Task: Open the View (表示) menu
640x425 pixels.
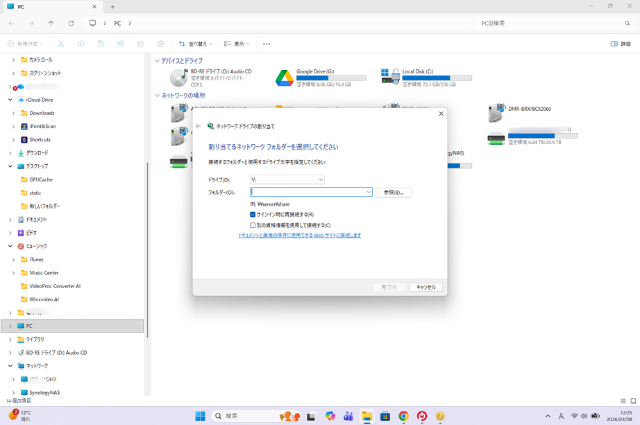Action: 237,44
